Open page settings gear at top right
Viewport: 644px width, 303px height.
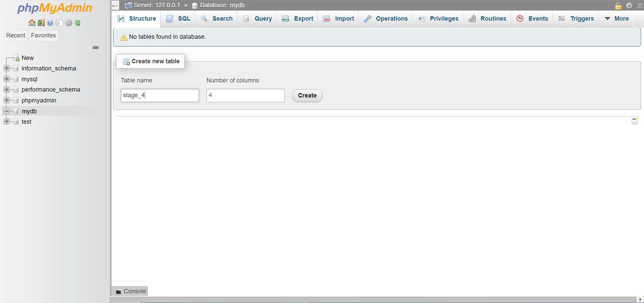click(x=629, y=6)
